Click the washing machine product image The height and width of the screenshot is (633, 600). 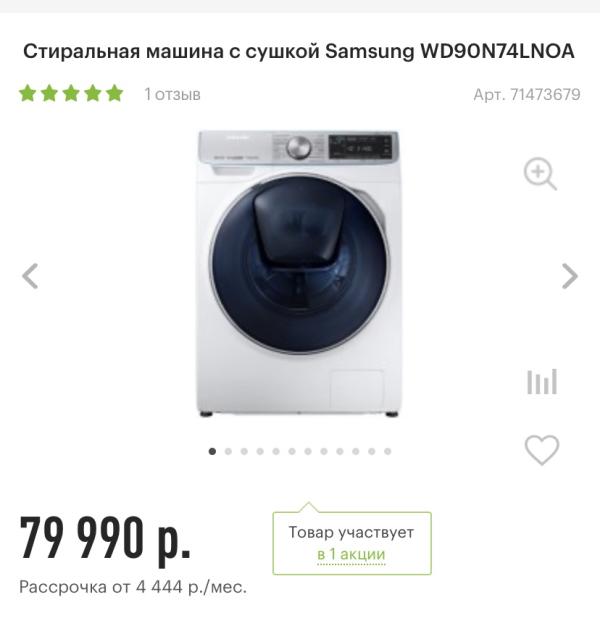pyautogui.click(x=299, y=273)
